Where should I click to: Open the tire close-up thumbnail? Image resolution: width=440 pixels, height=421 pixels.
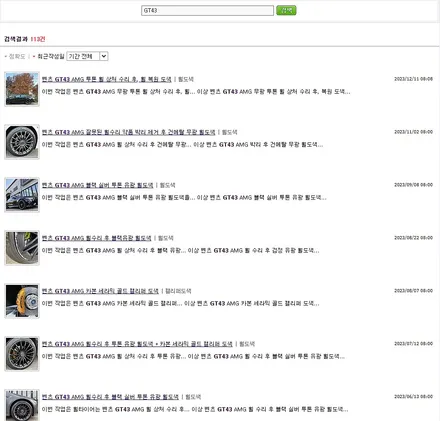(22, 248)
